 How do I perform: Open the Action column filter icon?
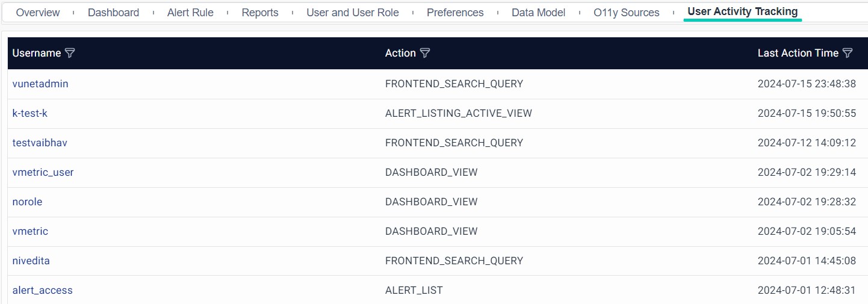(425, 53)
